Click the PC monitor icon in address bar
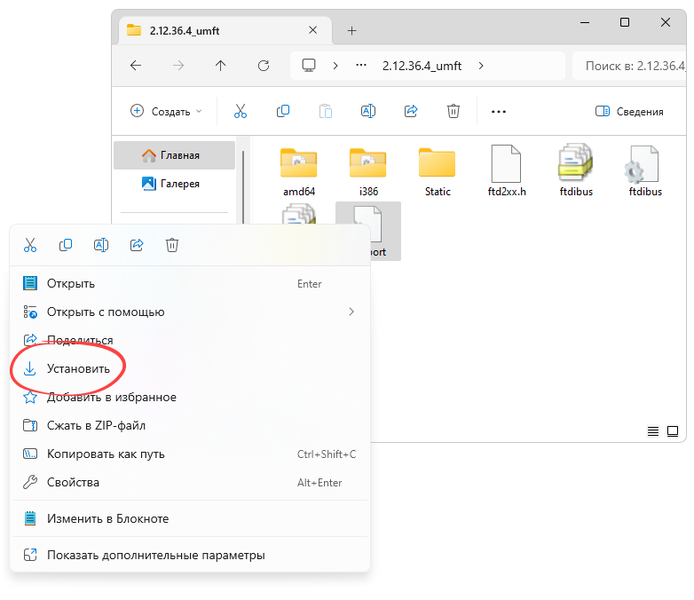 [x=308, y=65]
